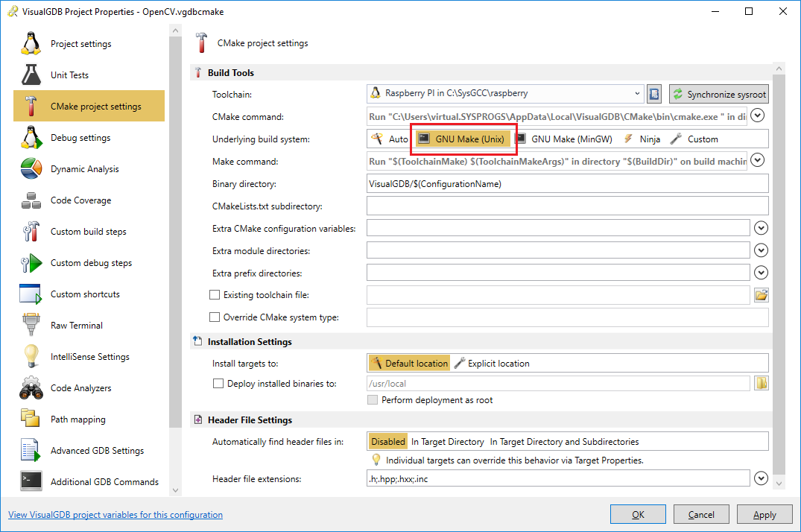Browse for existing toolchain file folder icon
801x532 pixels.
pos(762,295)
